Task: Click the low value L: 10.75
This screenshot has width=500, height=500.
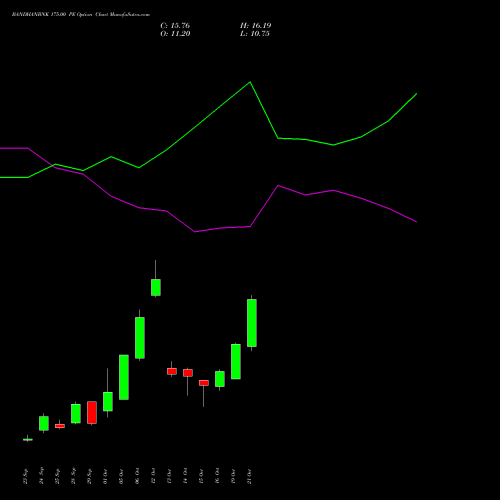Action: coord(255,34)
